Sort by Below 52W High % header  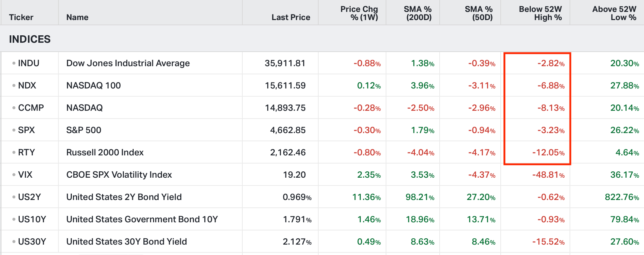pyautogui.click(x=541, y=13)
